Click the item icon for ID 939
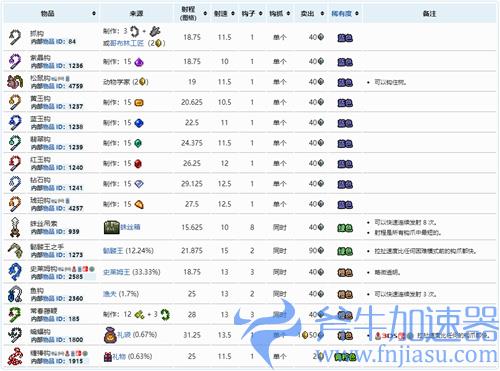500x371 pixels. [15, 227]
